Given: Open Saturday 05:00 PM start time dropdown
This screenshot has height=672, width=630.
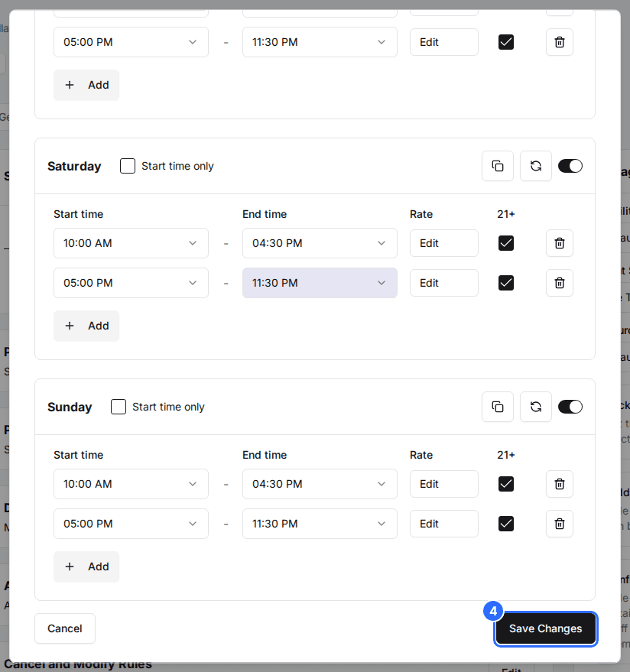Looking at the screenshot, I should click(x=131, y=283).
